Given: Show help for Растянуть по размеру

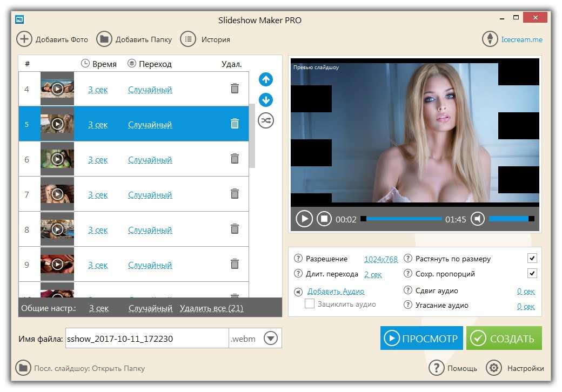Looking at the screenshot, I should (x=408, y=258).
